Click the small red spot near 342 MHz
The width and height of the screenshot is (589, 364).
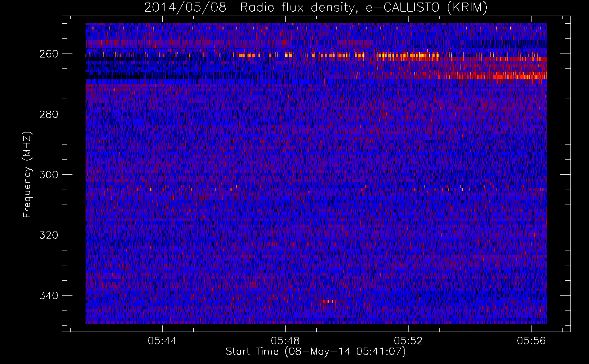pyautogui.click(x=329, y=301)
